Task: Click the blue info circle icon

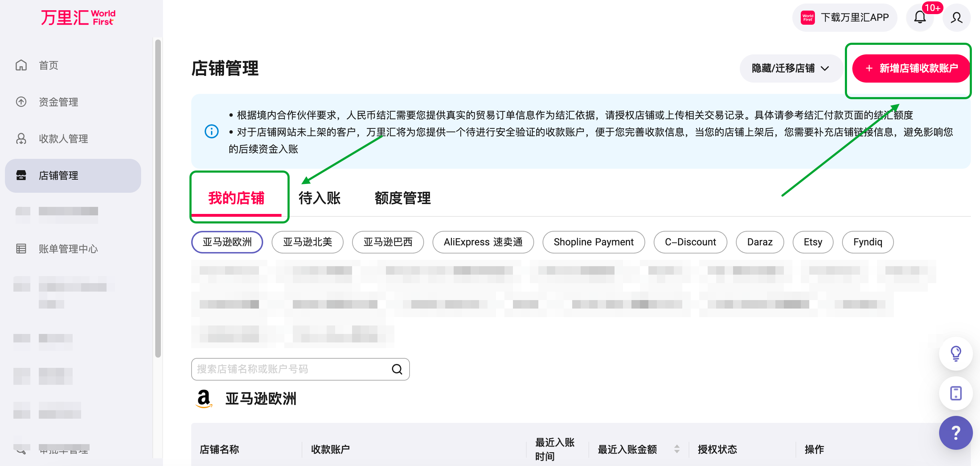Action: pos(212,132)
